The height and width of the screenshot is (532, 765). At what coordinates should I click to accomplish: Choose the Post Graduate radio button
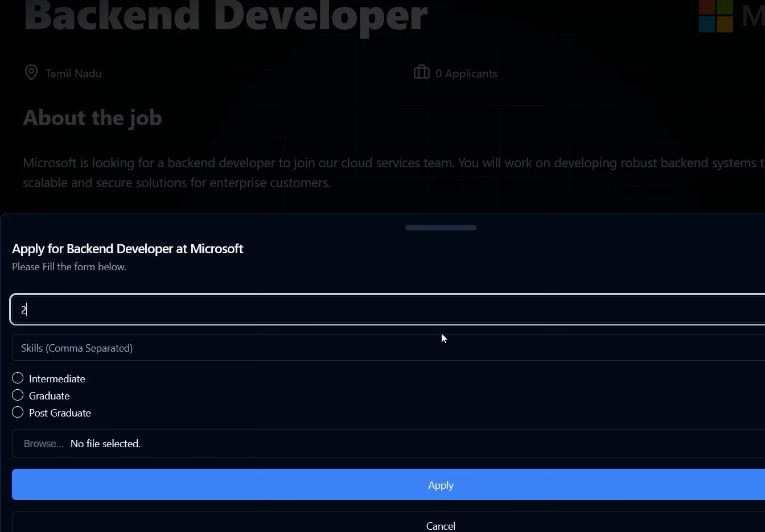pos(18,413)
